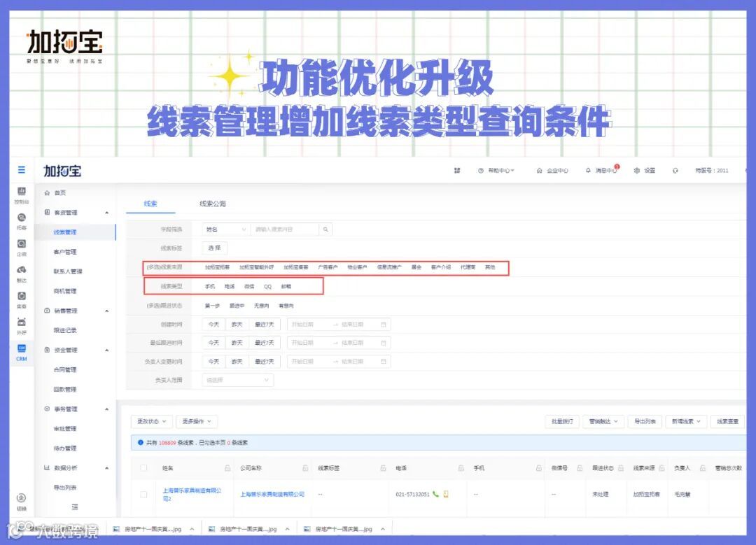Viewport: 756px width, 545px height.
Task: Tick the select-all checkbox in the table header
Action: pyautogui.click(x=143, y=468)
